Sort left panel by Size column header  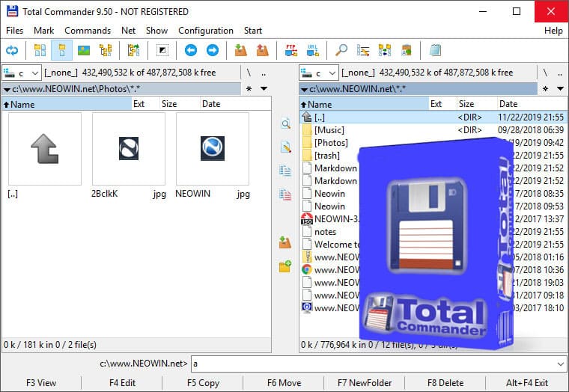point(179,104)
